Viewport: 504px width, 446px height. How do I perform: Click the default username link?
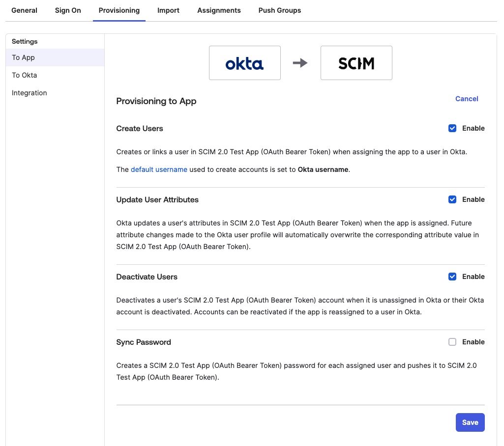pos(159,169)
